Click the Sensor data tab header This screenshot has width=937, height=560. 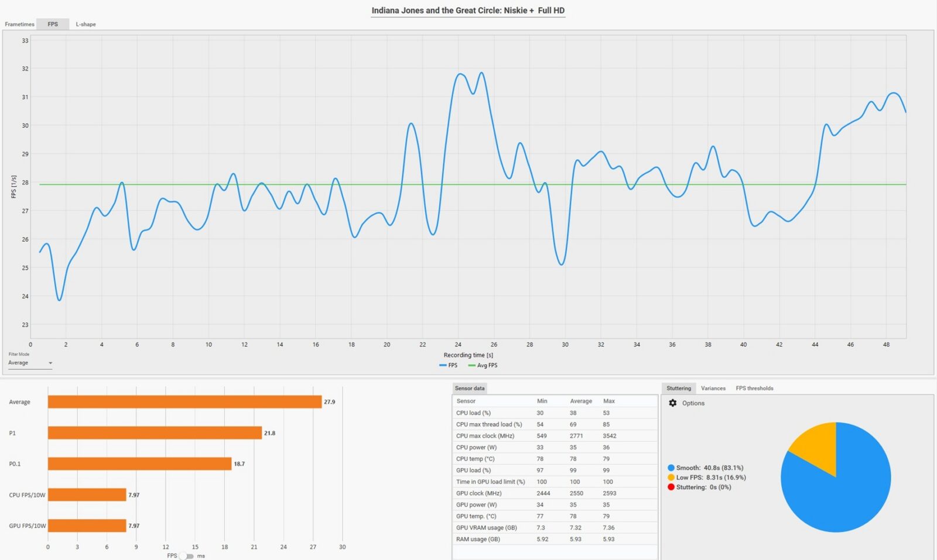coord(470,389)
